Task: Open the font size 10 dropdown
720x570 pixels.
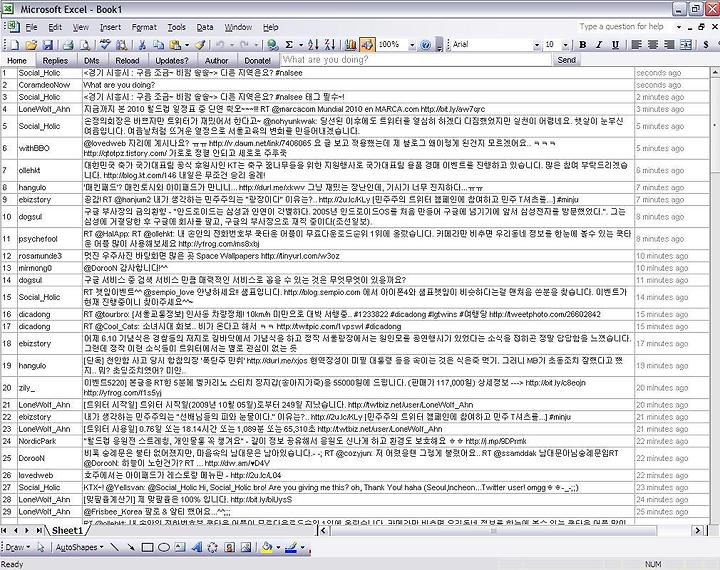Action: tap(565, 45)
